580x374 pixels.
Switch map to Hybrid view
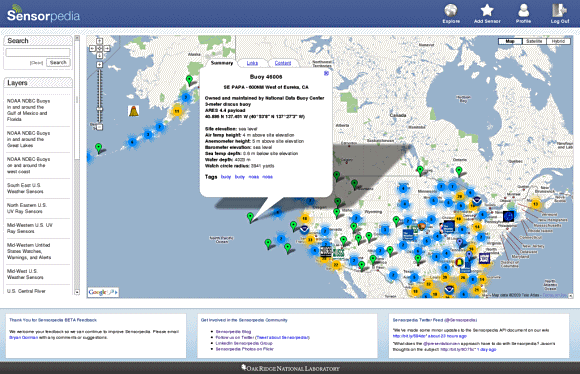(558, 41)
